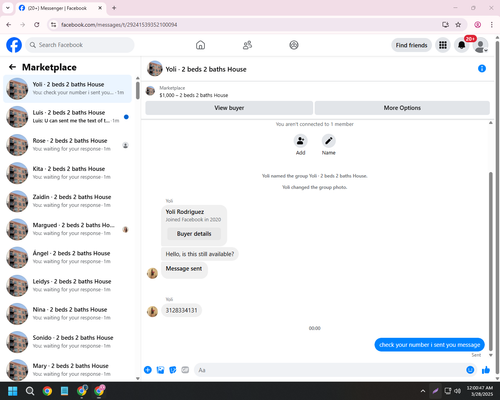This screenshot has height=400, width=500.
Task: Open the Home feed icon
Action: pos(200,45)
